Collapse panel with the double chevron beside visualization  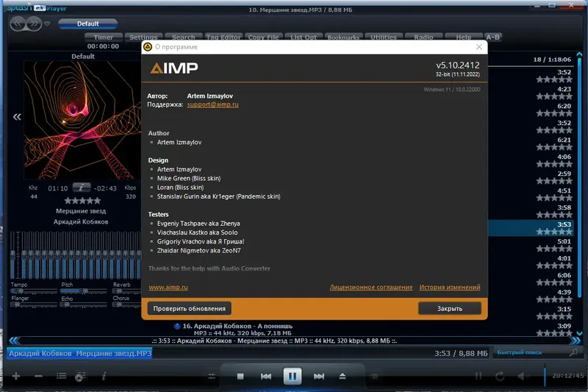17,117
